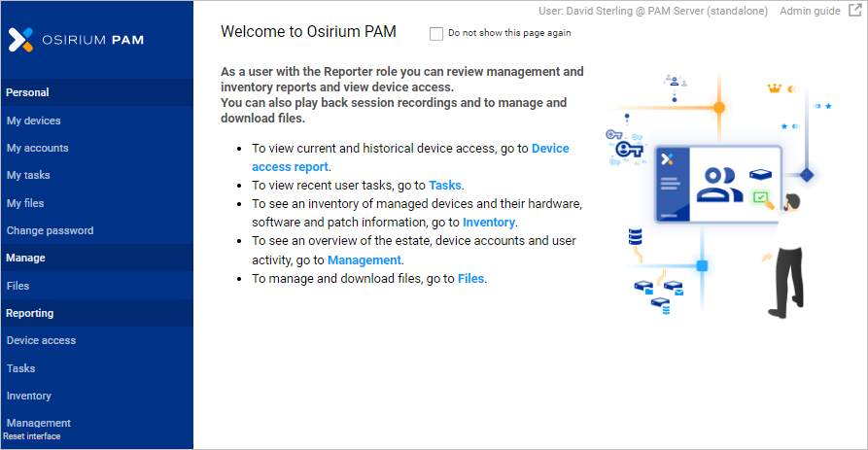Open My accounts in the sidebar
The height and width of the screenshot is (450, 868).
point(38,148)
